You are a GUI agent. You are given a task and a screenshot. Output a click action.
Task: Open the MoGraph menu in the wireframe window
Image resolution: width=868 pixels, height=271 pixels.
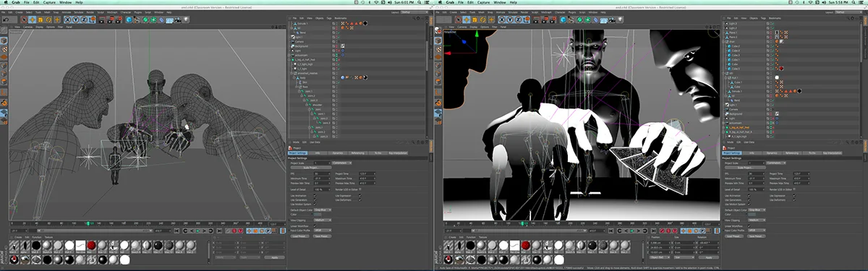click(x=112, y=12)
